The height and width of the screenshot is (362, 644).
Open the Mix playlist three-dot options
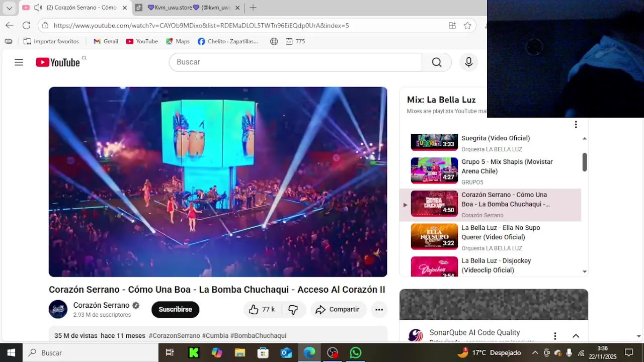(x=576, y=124)
